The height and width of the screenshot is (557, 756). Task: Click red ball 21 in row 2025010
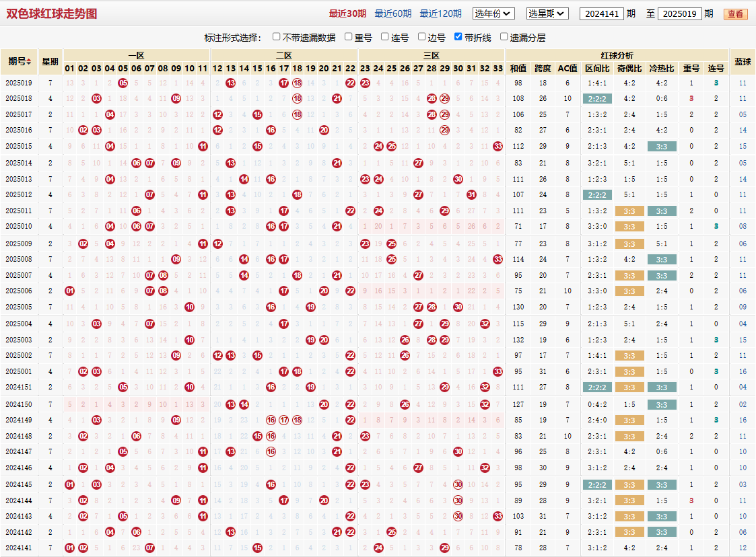pyautogui.click(x=337, y=226)
